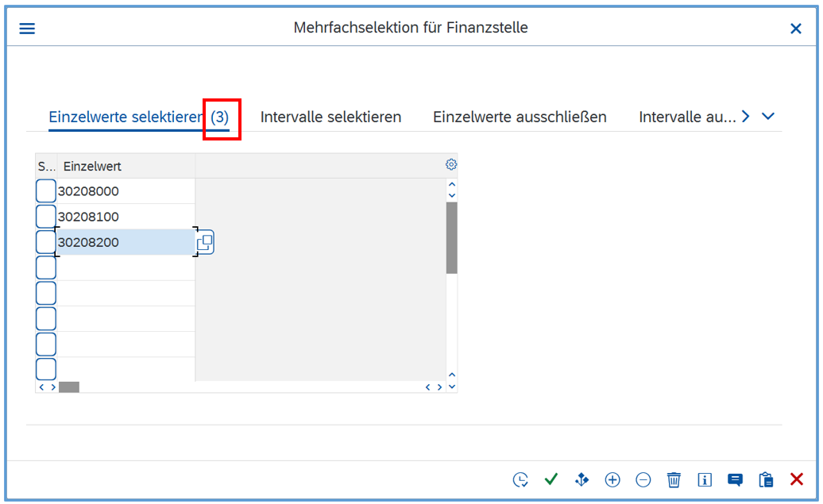Expand the tab overflow list chevron
The width and height of the screenshot is (823, 504).
pos(768,117)
